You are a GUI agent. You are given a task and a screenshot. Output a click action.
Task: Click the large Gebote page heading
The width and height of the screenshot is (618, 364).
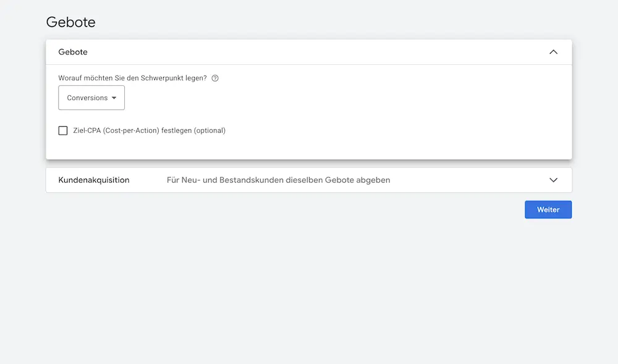70,22
